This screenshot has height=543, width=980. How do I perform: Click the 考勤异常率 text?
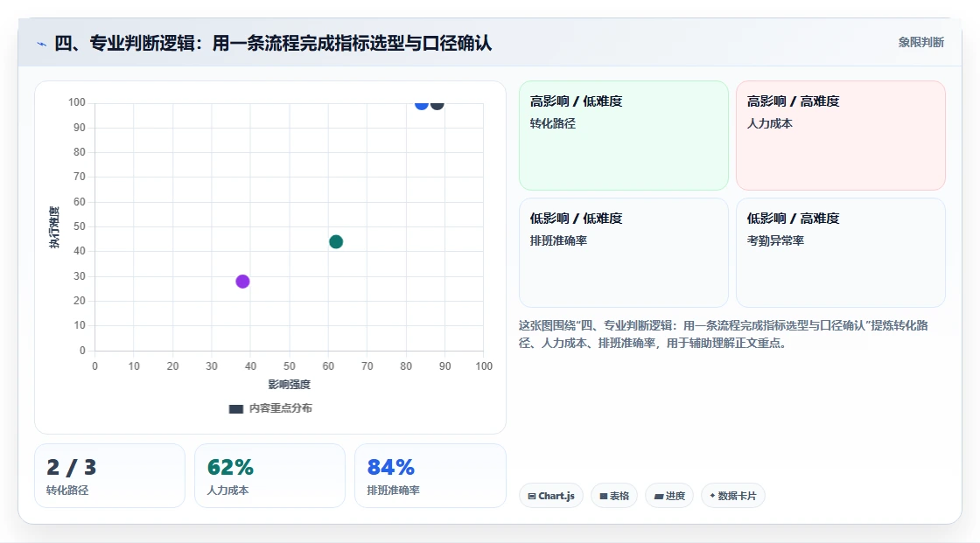tap(775, 240)
